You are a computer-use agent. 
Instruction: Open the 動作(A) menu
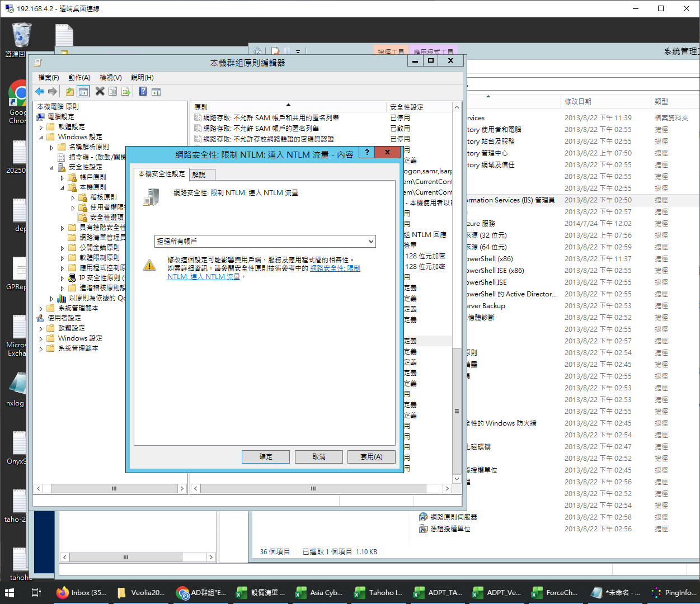coord(79,78)
